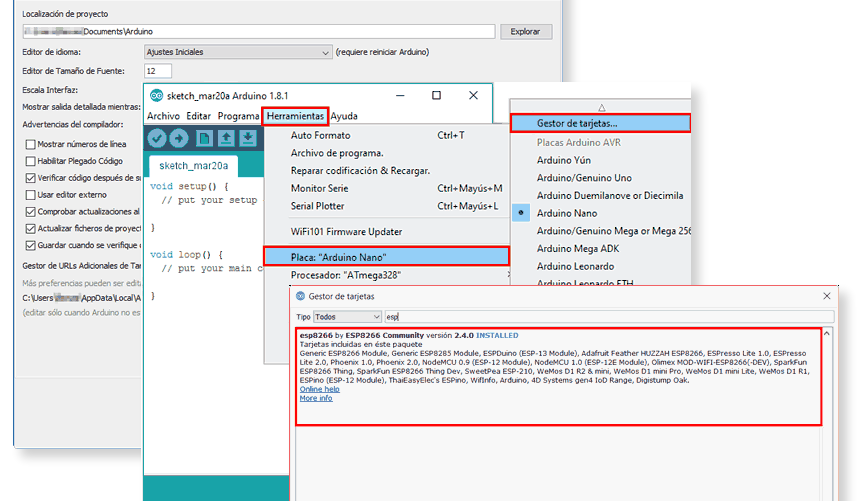Enable Usar editor externo checkbox

click(x=31, y=195)
